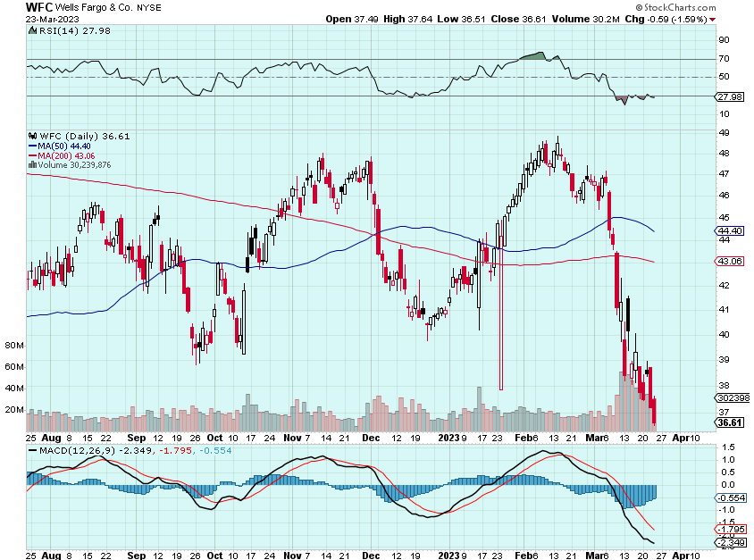The height and width of the screenshot is (560, 754).
Task: Click the 49 price axis label
Action: click(724, 133)
